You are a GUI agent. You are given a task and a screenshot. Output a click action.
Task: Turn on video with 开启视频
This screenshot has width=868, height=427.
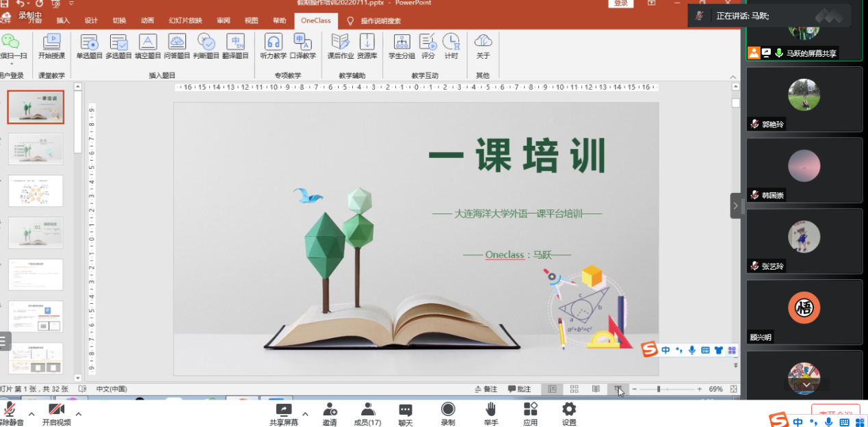tap(57, 413)
